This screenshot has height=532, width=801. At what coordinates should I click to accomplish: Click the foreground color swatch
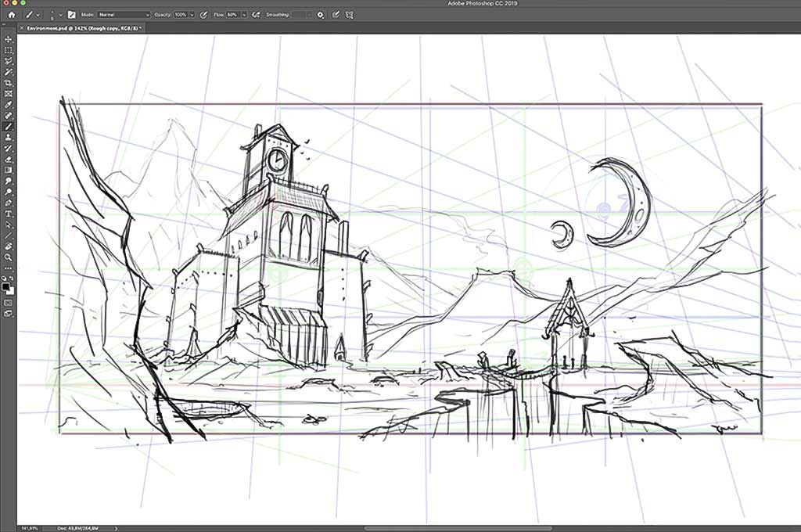[x=5, y=287]
